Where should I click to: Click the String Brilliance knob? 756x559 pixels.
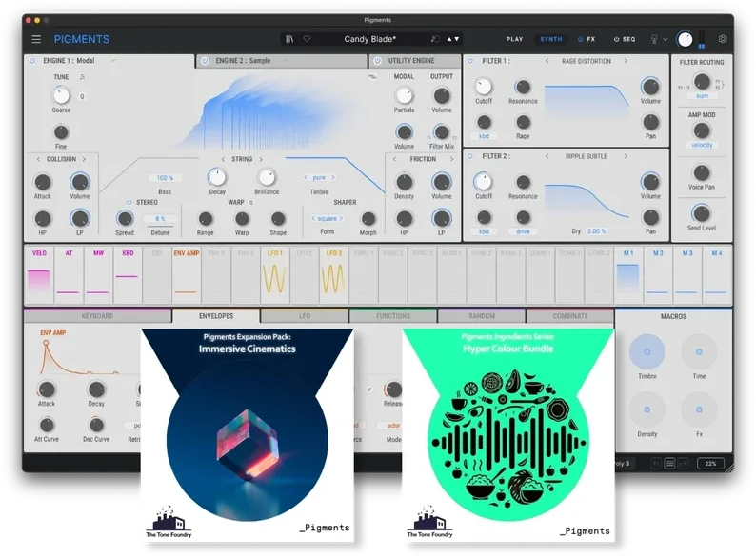point(267,177)
